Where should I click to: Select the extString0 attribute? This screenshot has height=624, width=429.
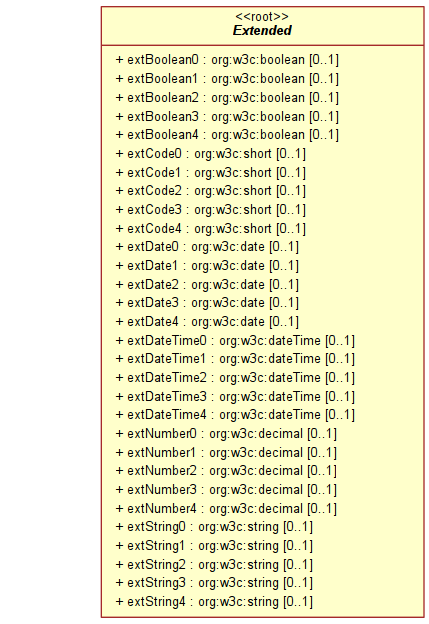click(x=214, y=527)
